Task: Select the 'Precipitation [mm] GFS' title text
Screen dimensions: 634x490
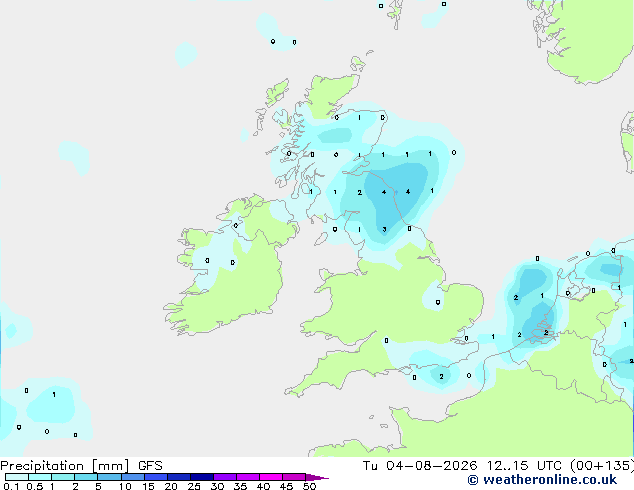Action: pos(81,466)
